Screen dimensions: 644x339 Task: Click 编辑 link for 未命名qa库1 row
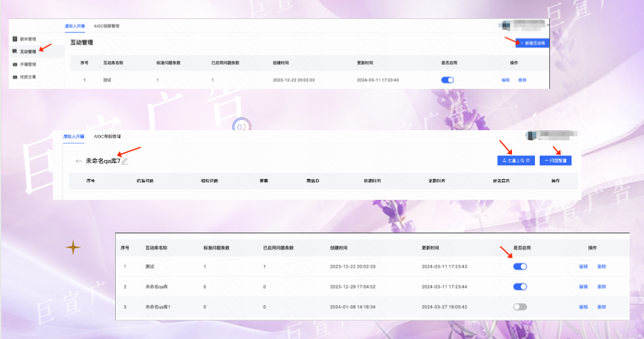pos(584,307)
